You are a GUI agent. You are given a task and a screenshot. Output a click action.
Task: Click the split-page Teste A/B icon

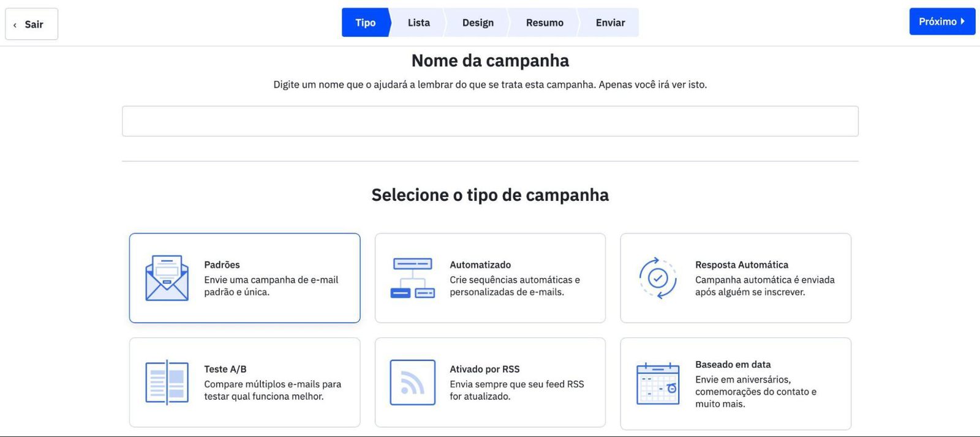167,383
